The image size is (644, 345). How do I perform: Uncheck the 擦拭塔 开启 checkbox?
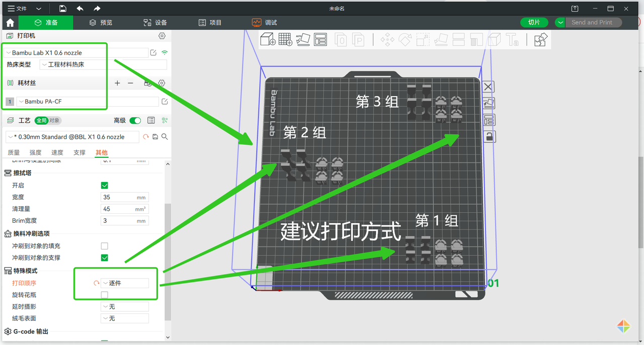tap(105, 186)
